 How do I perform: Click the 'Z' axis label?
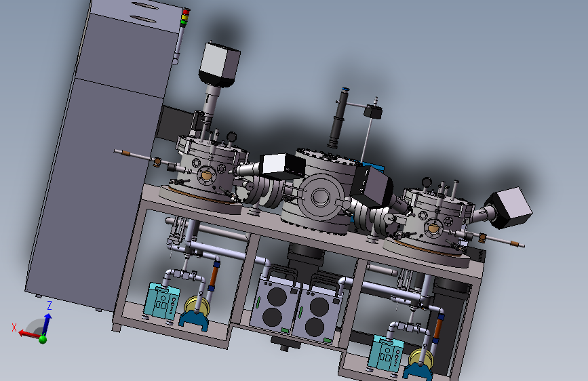[x=49, y=306]
